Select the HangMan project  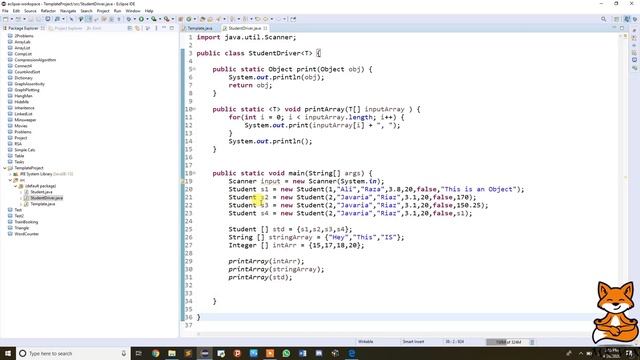tap(23, 96)
